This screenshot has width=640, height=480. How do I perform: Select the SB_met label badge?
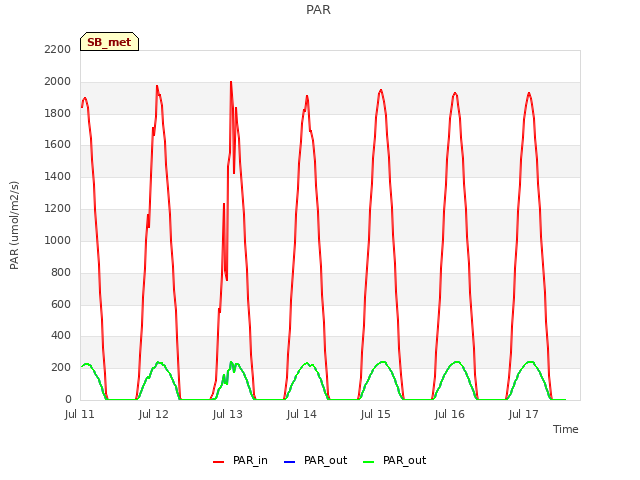[x=109, y=42]
